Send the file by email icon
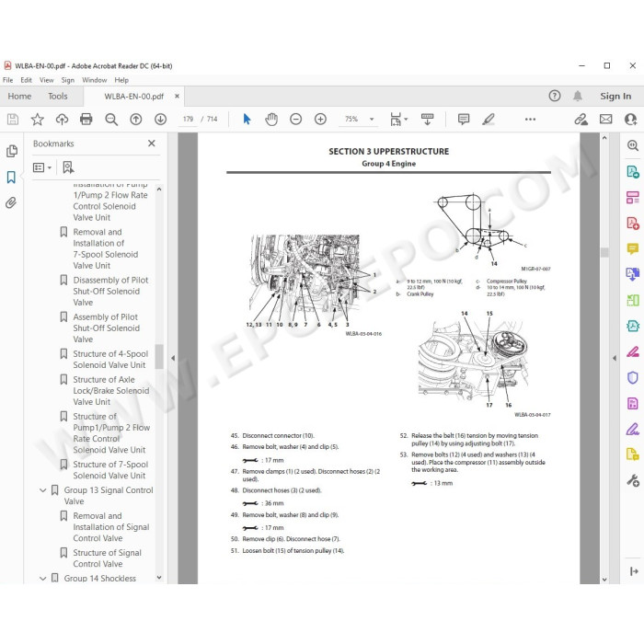 605,119
